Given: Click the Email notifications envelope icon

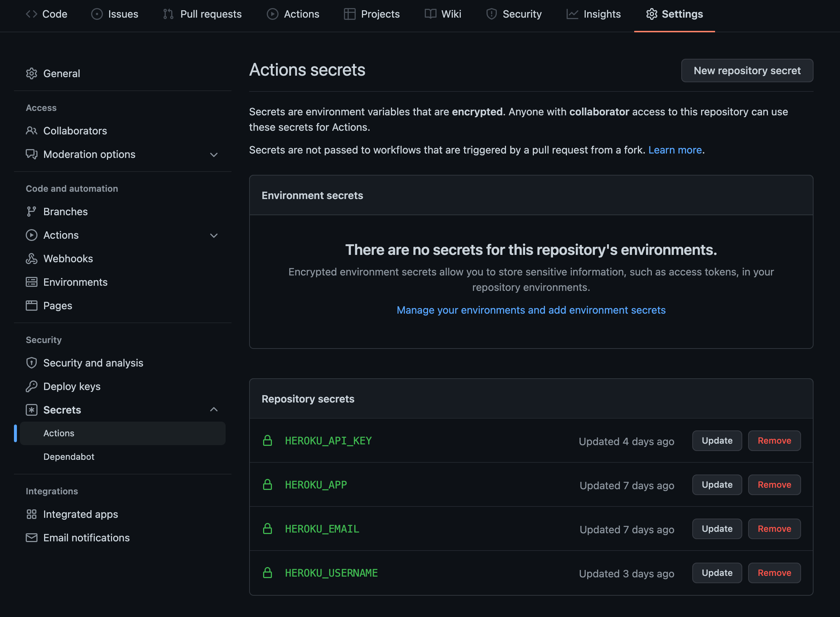Looking at the screenshot, I should click(x=31, y=538).
